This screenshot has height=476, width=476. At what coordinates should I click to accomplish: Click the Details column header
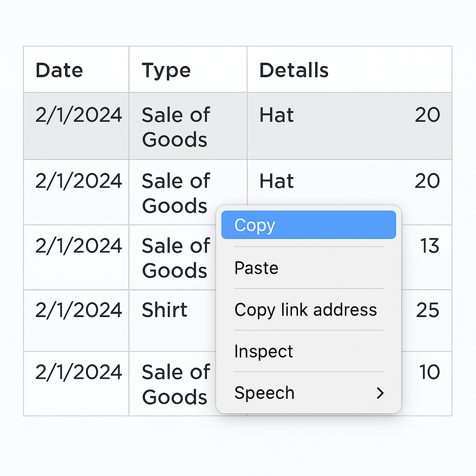(x=294, y=70)
